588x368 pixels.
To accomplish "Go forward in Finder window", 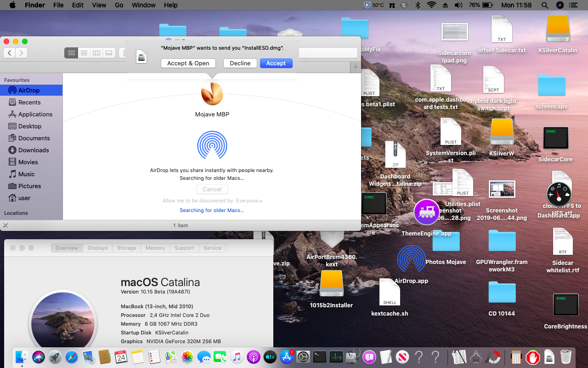I will point(21,53).
